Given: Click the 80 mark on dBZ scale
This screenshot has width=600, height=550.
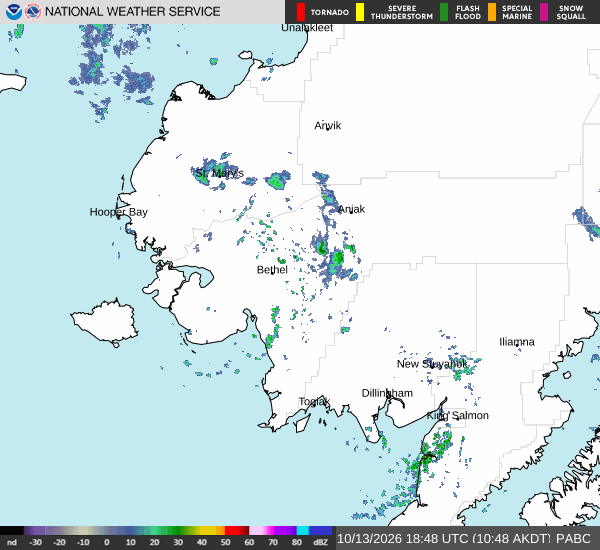Looking at the screenshot, I should (297, 542).
